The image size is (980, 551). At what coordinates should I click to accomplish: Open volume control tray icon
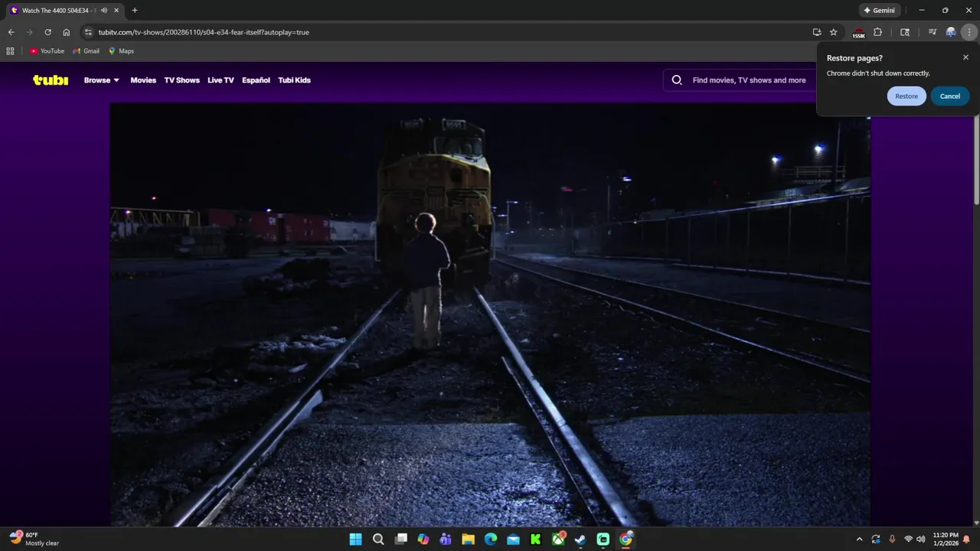click(920, 539)
